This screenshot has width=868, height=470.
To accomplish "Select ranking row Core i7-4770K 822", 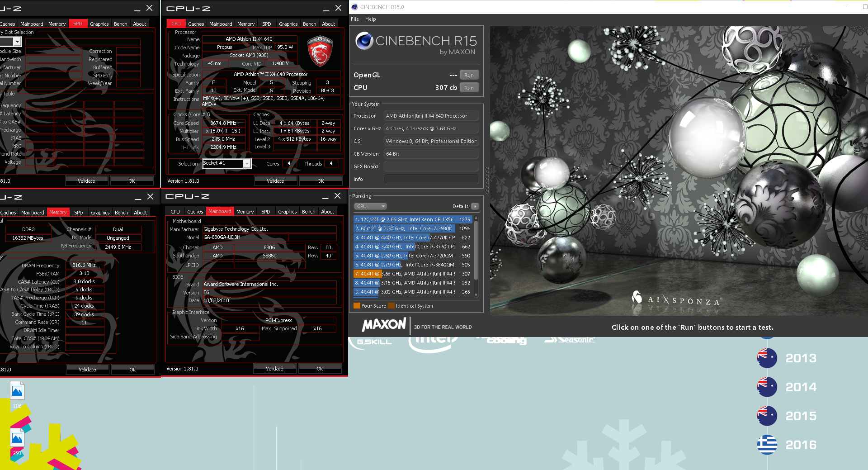I will coord(413,237).
